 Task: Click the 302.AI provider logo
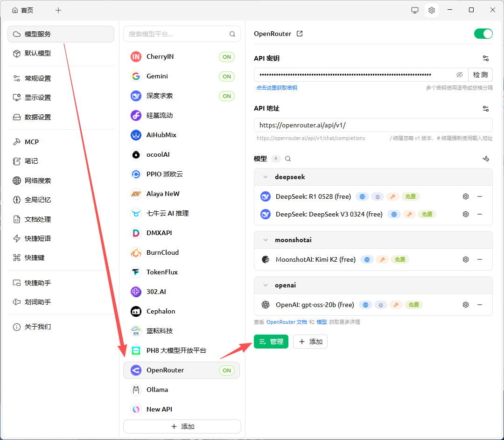[136, 292]
